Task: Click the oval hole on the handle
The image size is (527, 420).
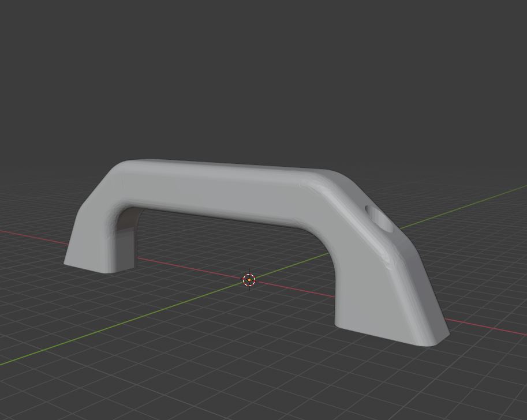Action: tap(380, 219)
